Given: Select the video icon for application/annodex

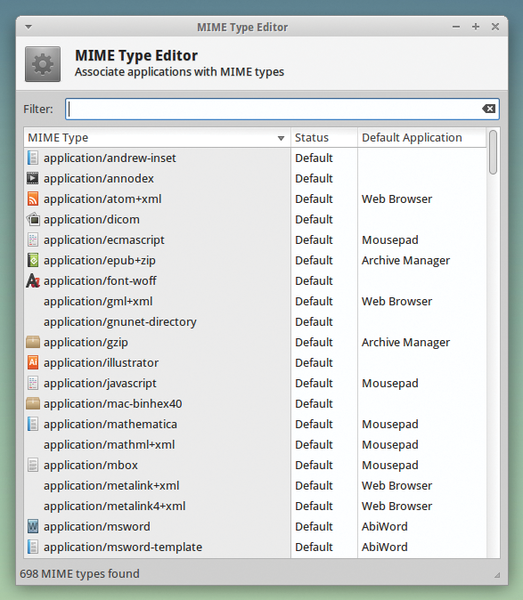Looking at the screenshot, I should click(x=33, y=178).
